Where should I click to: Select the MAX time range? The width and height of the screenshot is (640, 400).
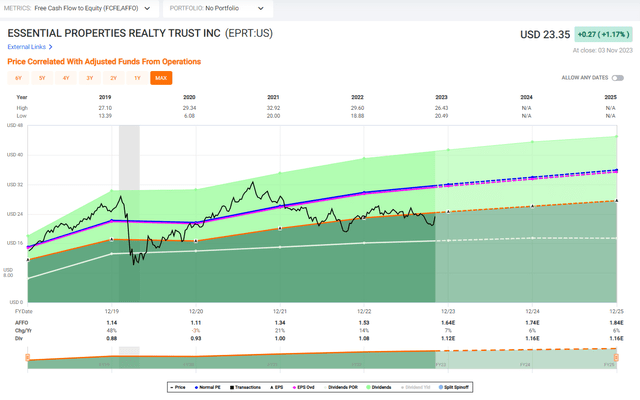point(160,78)
